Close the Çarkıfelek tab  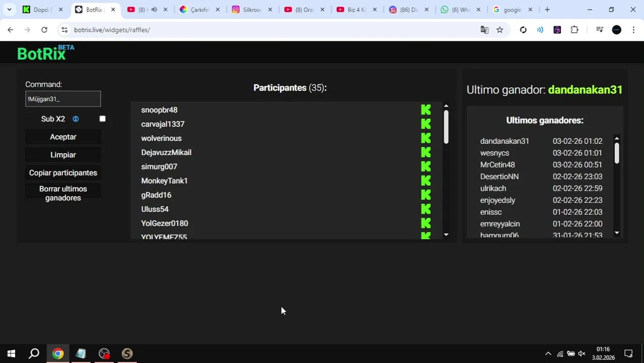point(218,10)
